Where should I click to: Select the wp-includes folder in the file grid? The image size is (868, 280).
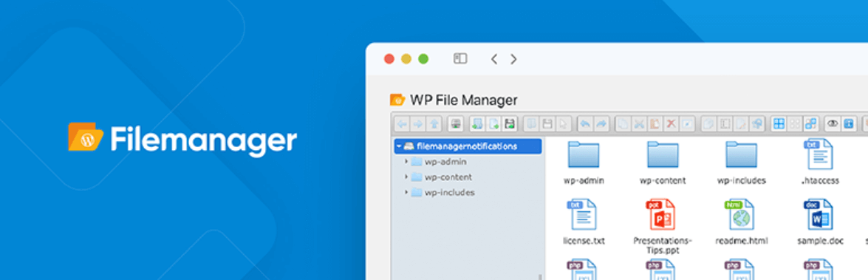click(x=741, y=162)
